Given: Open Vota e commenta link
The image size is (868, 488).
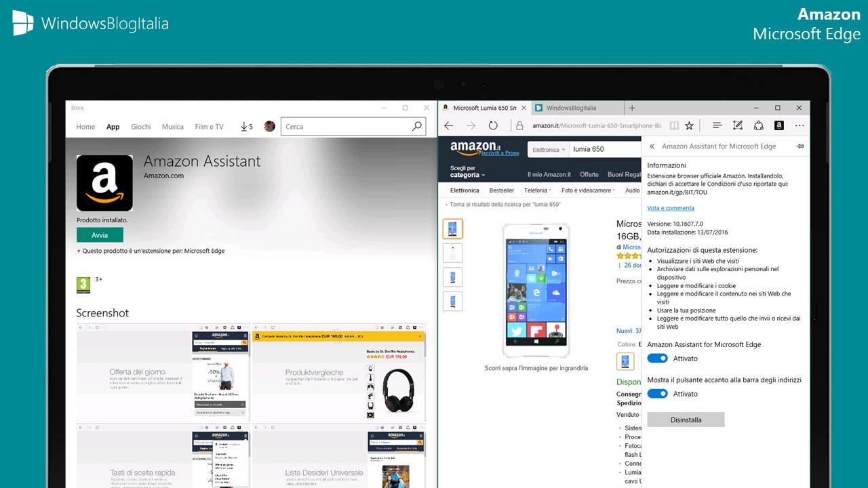Looking at the screenshot, I should coord(671,208).
